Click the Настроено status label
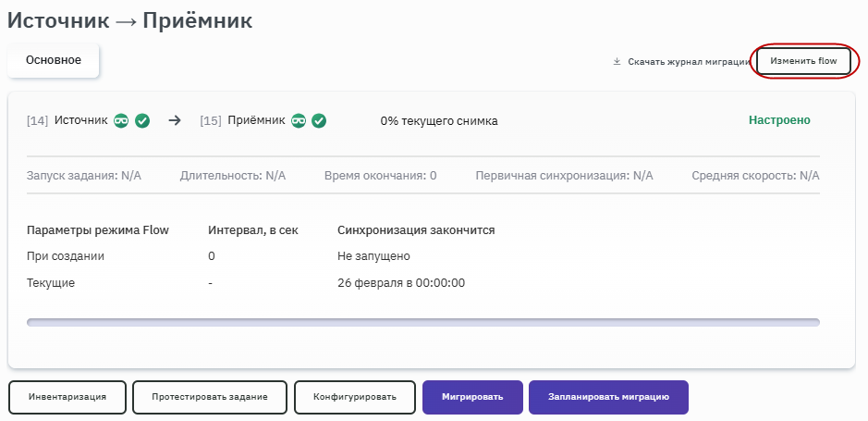Image resolution: width=868 pixels, height=421 pixels. click(x=779, y=120)
